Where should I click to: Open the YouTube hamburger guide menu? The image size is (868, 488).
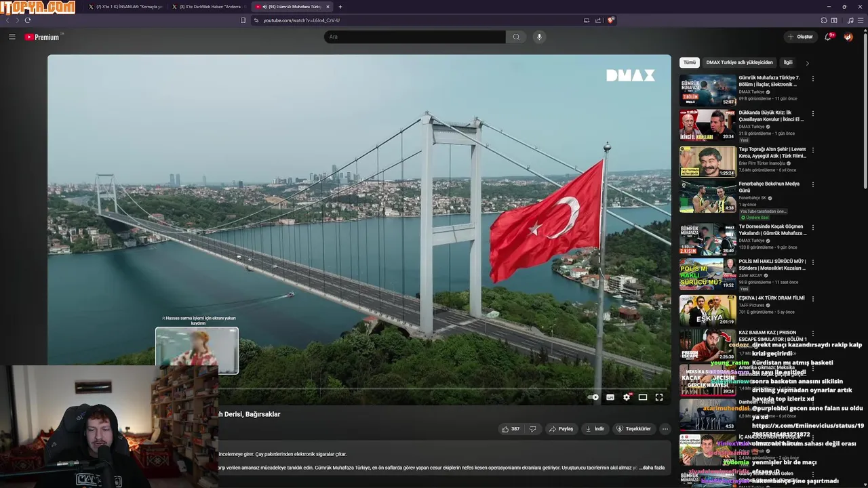point(12,37)
